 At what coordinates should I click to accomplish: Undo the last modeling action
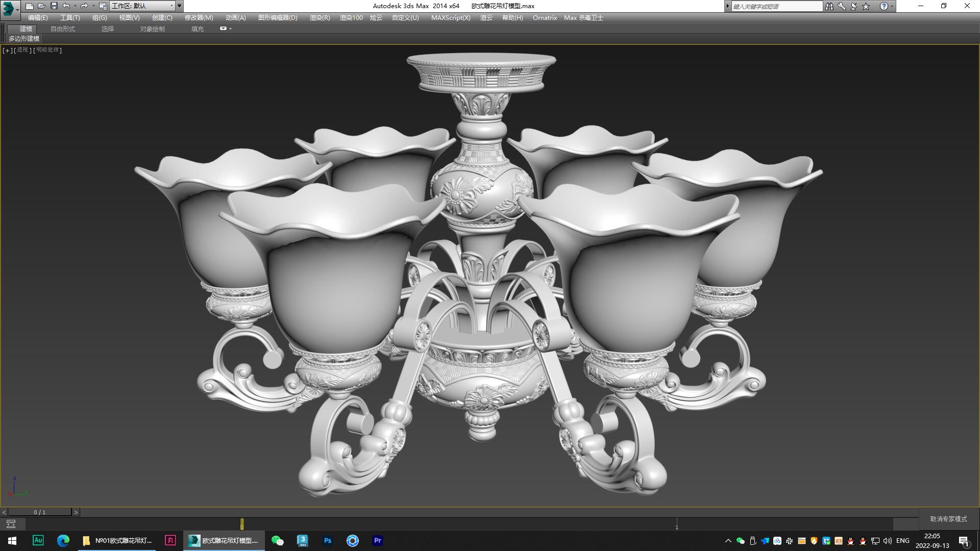click(x=66, y=6)
